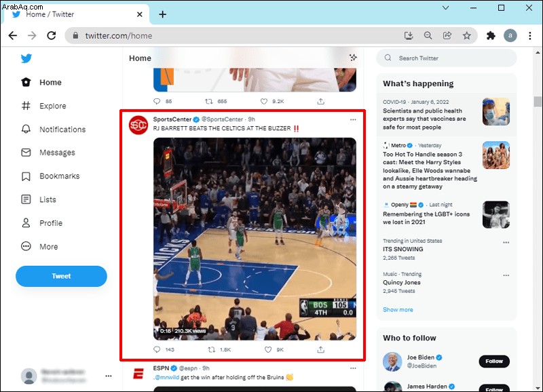Click the padlock site info icon

[75, 35]
